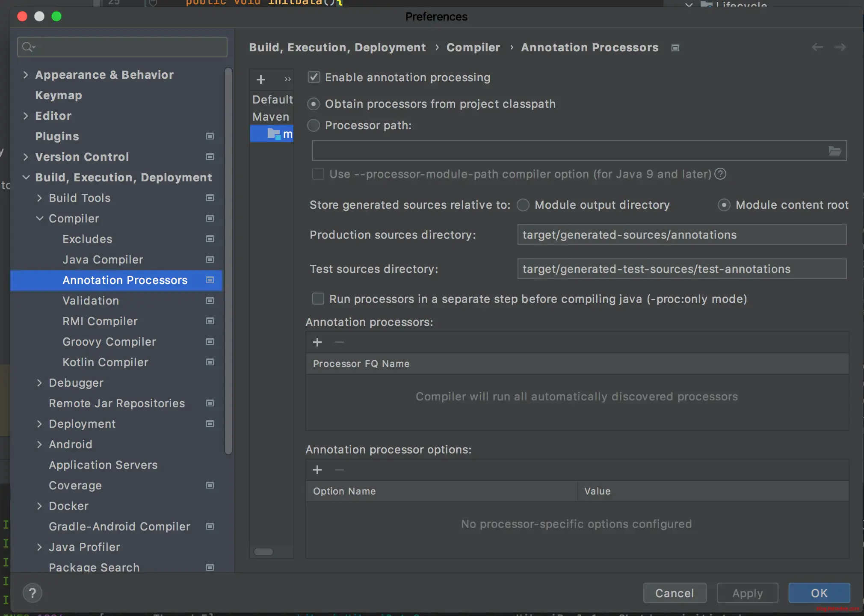The height and width of the screenshot is (616, 864).
Task: Add a processor option with the plus icon
Action: 317,470
